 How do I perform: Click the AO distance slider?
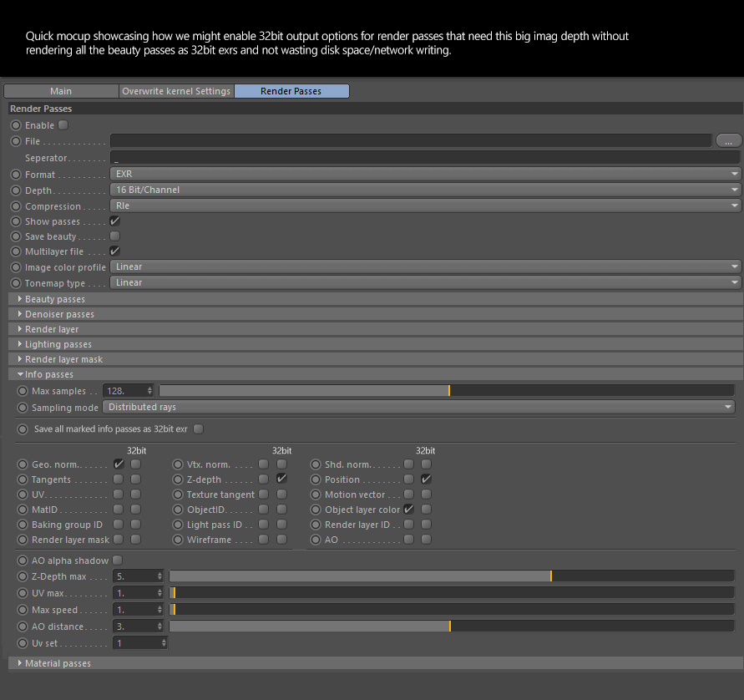point(452,626)
